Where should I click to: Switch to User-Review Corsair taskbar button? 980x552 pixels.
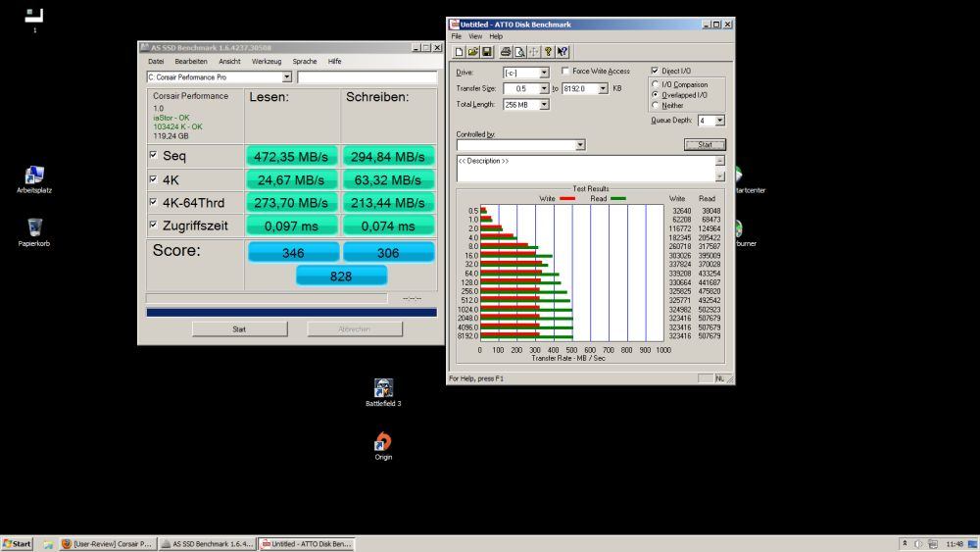point(107,544)
